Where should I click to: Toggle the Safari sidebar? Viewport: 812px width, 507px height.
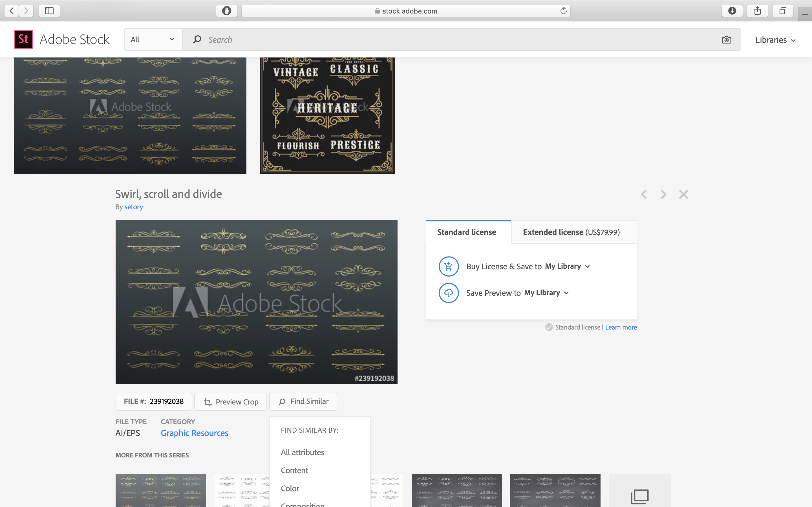click(x=49, y=11)
